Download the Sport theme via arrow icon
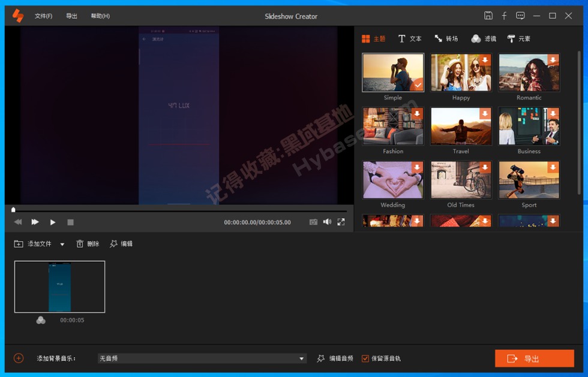Viewport: 588px width, 377px height. 553,167
